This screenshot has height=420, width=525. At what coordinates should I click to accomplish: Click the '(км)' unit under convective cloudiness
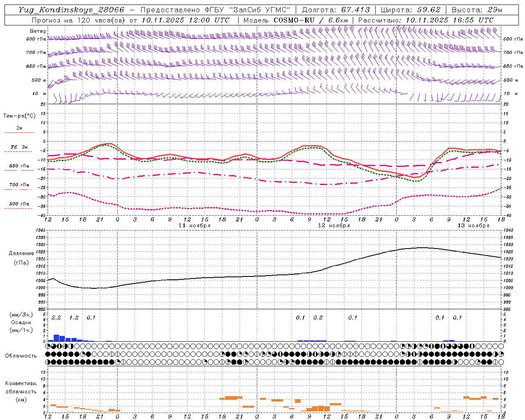click(x=21, y=399)
